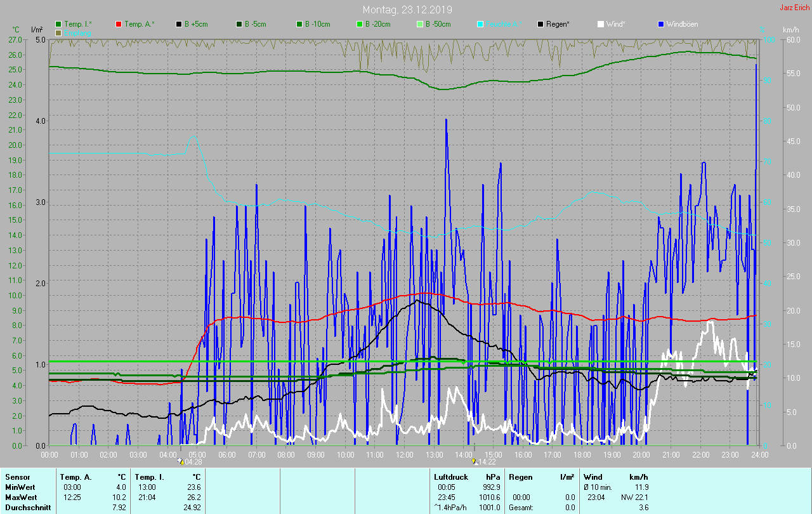This screenshot has height=514, width=812.
Task: Click the 14:22 marker icon below axis
Action: pos(474,462)
